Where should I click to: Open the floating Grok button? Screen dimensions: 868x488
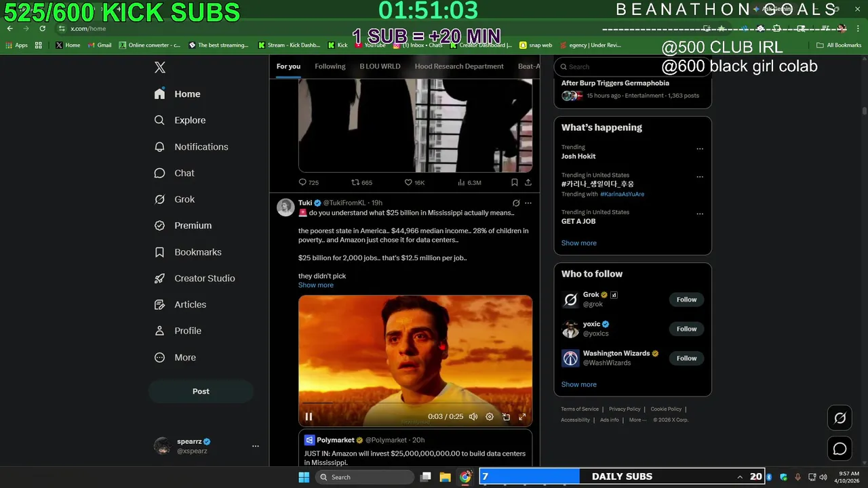840,418
